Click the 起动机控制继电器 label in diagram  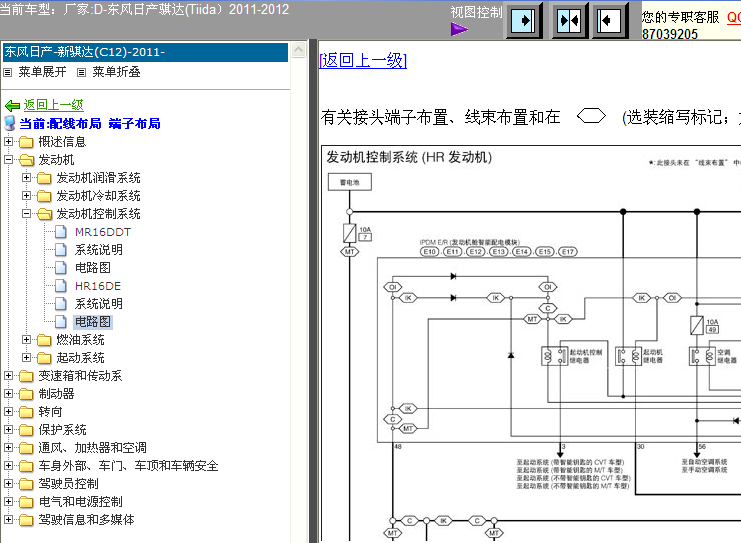(586, 356)
